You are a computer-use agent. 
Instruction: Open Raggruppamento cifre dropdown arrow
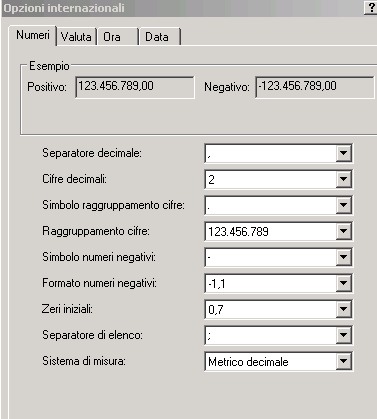(343, 231)
